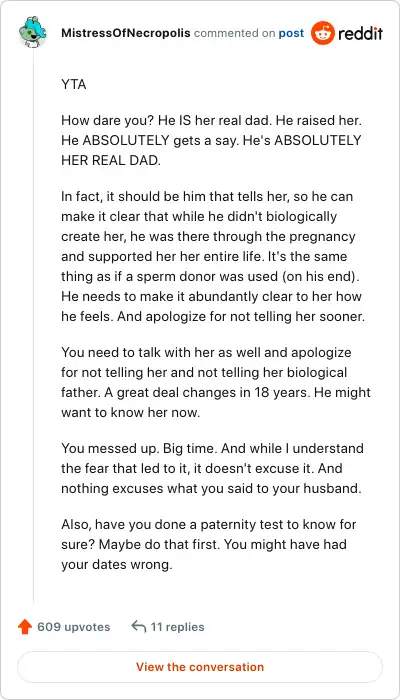Click the paragraph about a paternity test

208,544
